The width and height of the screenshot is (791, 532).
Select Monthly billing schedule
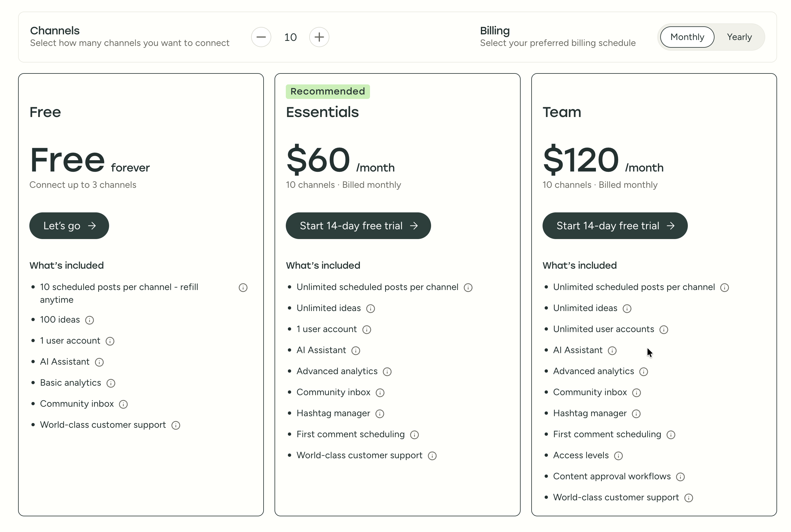point(686,37)
